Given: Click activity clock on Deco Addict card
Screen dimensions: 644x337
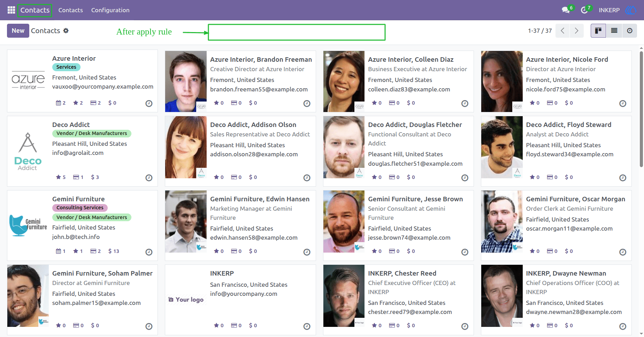Looking at the screenshot, I should click(149, 178).
